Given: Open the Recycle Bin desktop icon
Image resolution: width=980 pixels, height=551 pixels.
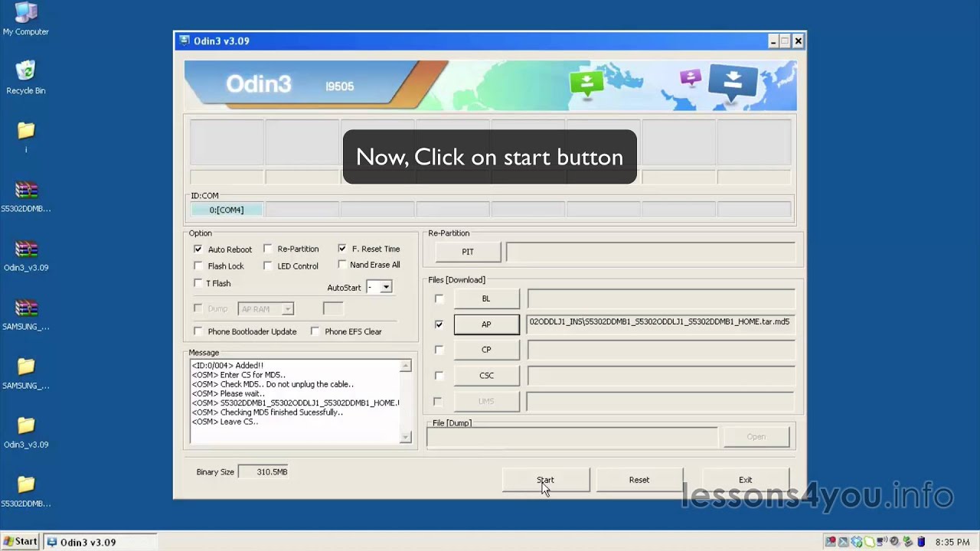Looking at the screenshot, I should (x=25, y=77).
